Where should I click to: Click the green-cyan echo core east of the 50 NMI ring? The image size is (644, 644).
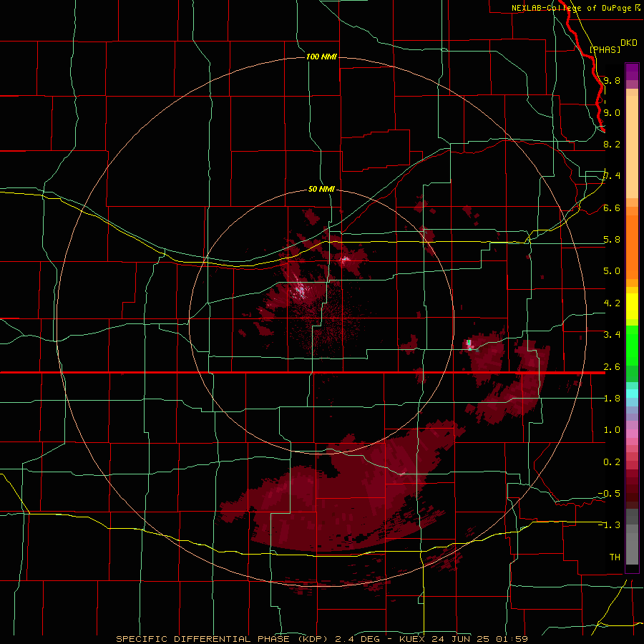(469, 344)
